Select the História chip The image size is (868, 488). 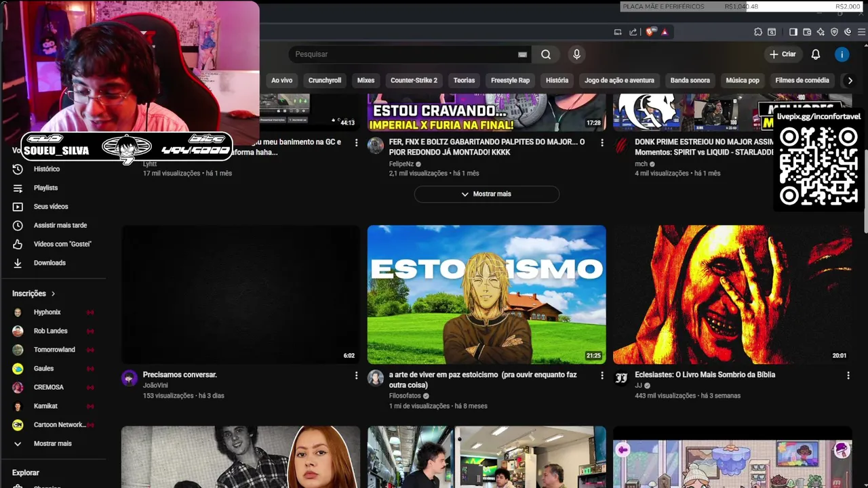click(x=557, y=80)
